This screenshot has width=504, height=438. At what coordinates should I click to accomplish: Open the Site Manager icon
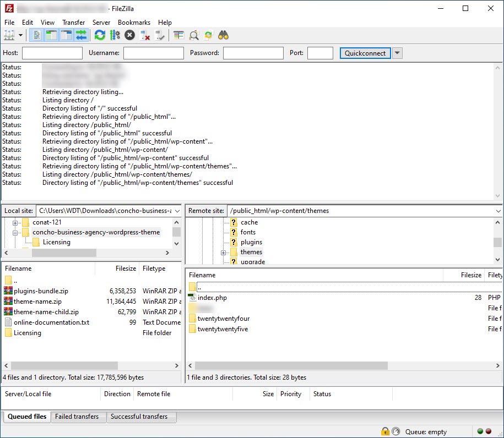coord(9,35)
